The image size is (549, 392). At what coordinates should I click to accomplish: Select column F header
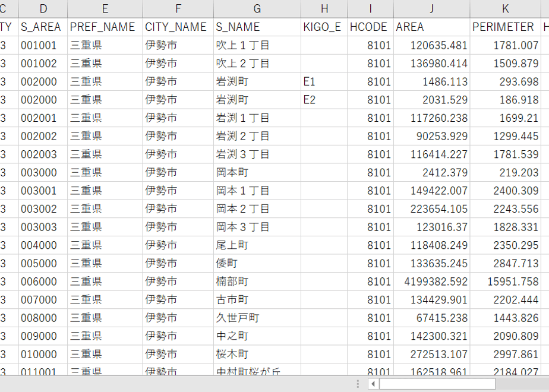178,9
